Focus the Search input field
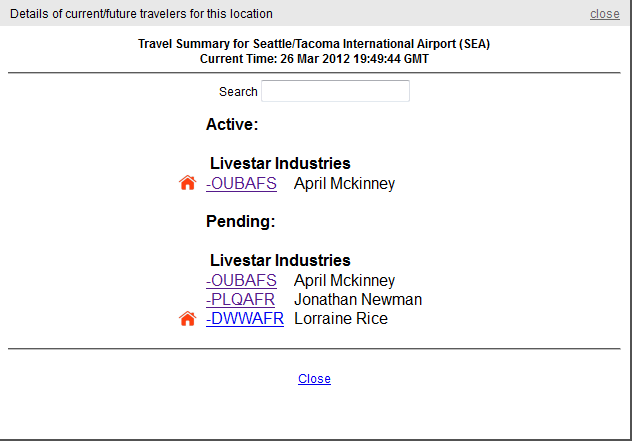 point(335,91)
